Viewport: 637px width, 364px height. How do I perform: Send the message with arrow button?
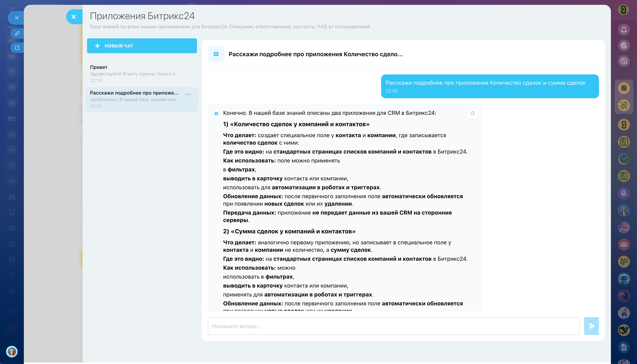pyautogui.click(x=591, y=326)
